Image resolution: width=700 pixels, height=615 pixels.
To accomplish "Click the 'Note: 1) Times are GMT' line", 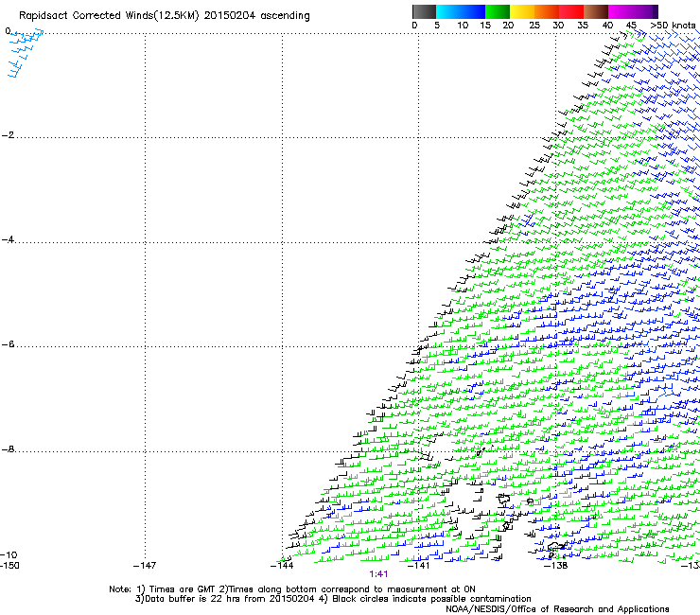I will point(292,589).
